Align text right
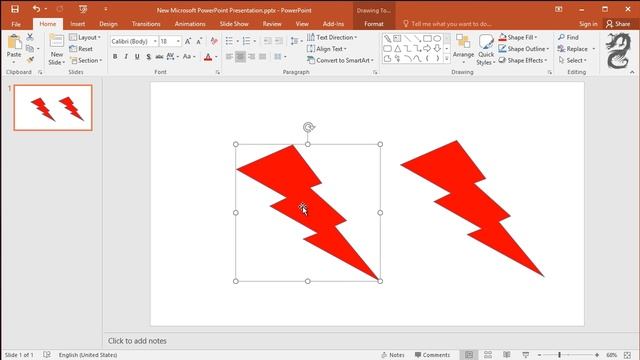 (251, 56)
